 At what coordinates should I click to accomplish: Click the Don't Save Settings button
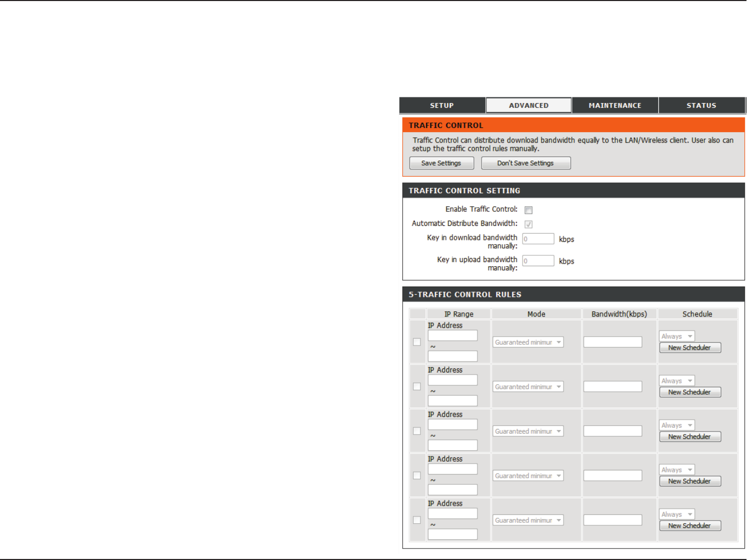(x=526, y=163)
